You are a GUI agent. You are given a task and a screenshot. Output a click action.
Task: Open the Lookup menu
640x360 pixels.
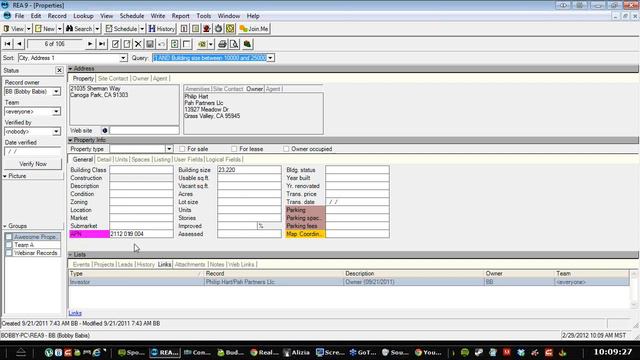[x=83, y=16]
